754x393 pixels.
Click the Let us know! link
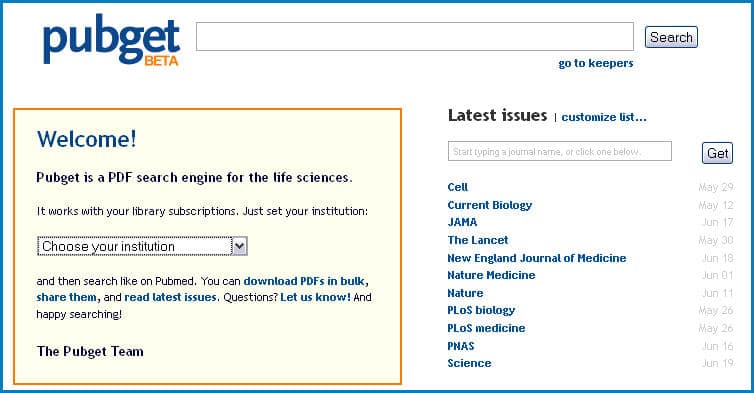pyautogui.click(x=315, y=297)
